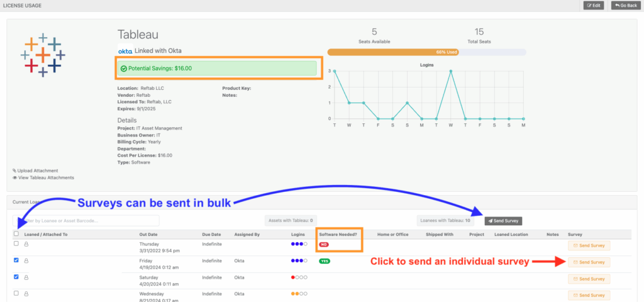Focus the Filter by Loanee search field
This screenshot has width=644, height=302.
[x=88, y=221]
